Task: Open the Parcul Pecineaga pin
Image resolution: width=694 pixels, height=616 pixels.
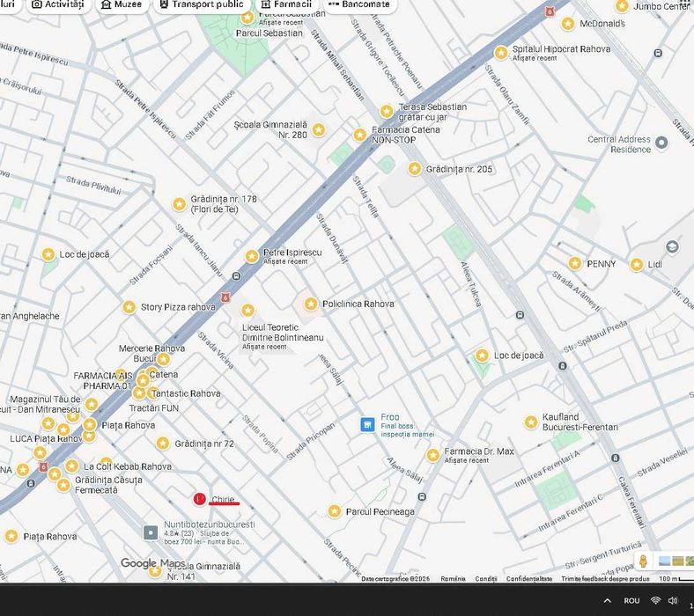Action: 335,511
